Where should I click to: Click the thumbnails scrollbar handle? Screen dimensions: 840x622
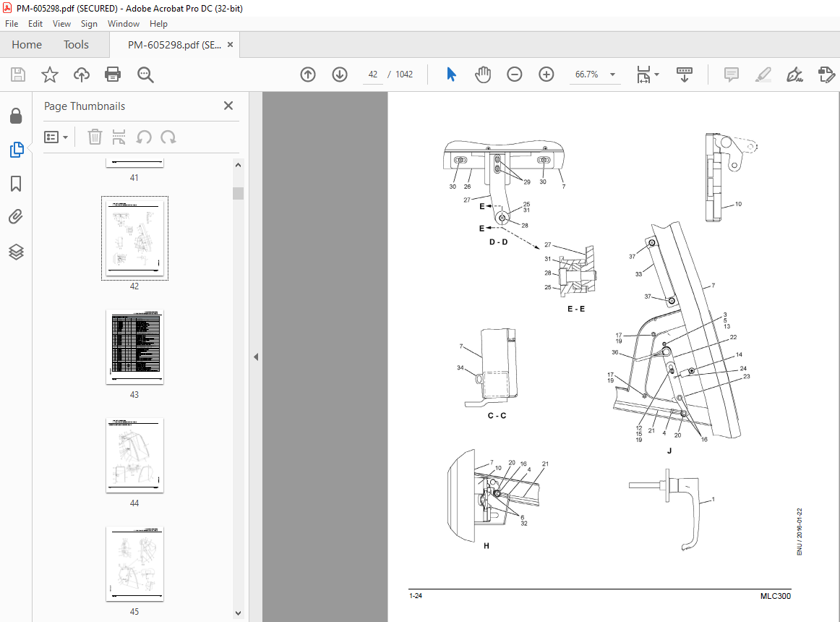click(x=239, y=193)
